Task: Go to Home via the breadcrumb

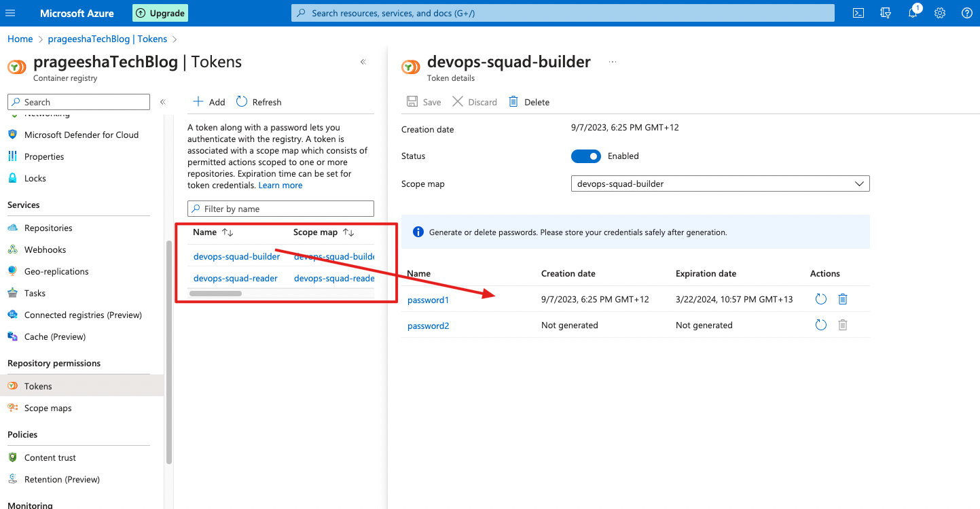Action: (x=20, y=39)
